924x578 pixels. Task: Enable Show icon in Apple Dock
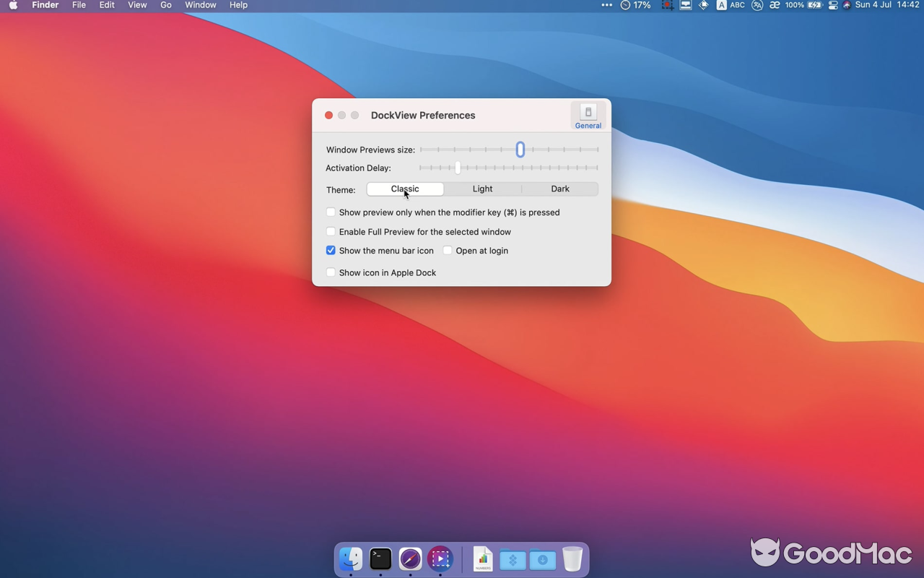coord(331,272)
